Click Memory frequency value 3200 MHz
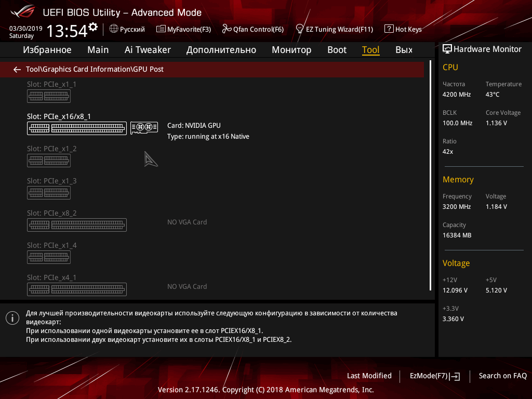 457,207
